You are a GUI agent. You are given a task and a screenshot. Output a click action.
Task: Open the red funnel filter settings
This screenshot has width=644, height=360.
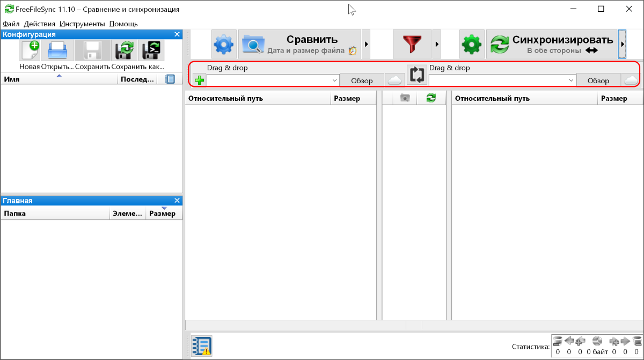pyautogui.click(x=412, y=44)
